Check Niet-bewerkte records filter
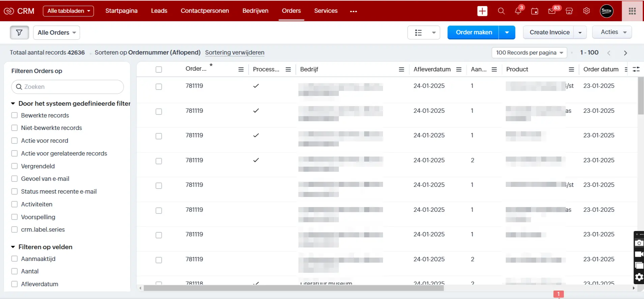 pos(14,128)
